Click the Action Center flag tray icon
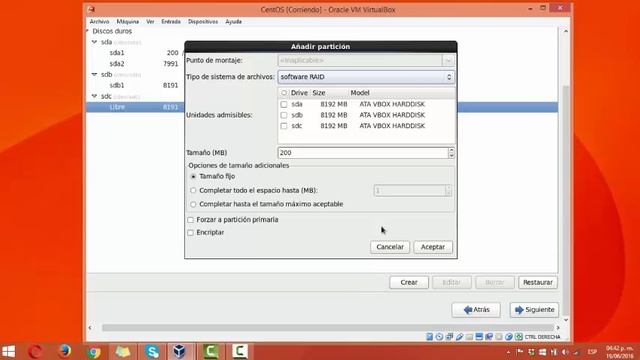 520,352
